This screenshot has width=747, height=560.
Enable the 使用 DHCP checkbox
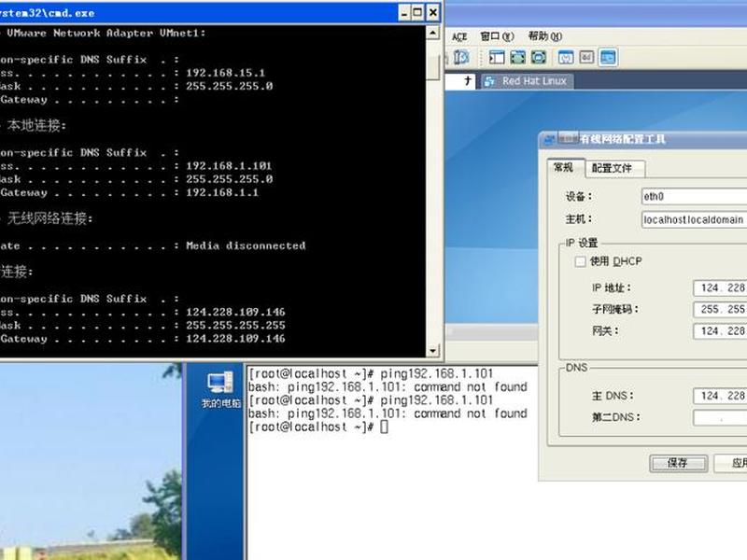580,261
